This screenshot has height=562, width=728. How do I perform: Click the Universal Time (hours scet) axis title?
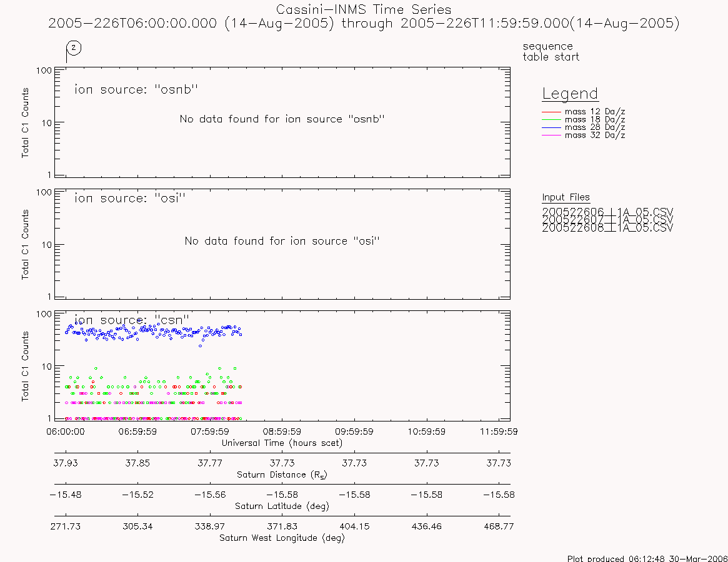point(282,443)
